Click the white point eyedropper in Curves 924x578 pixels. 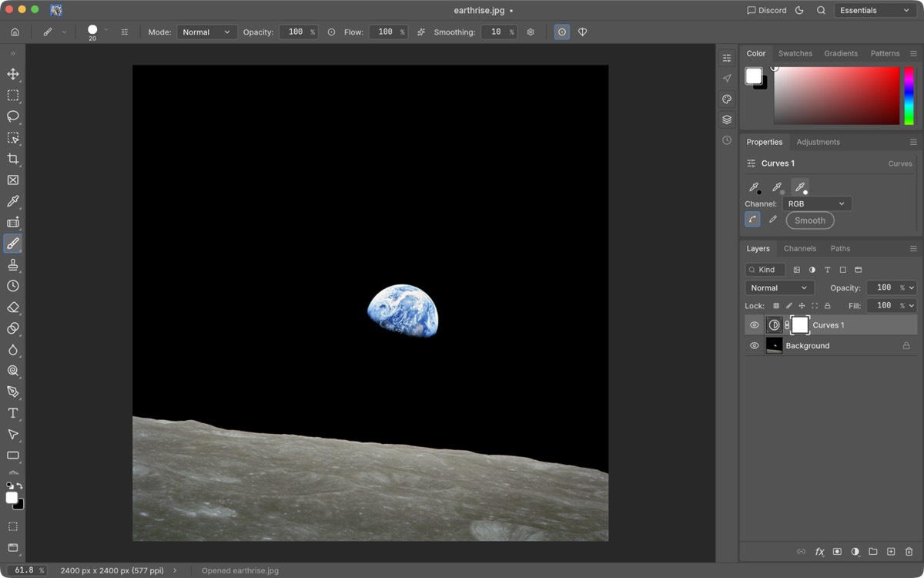pyautogui.click(x=800, y=187)
